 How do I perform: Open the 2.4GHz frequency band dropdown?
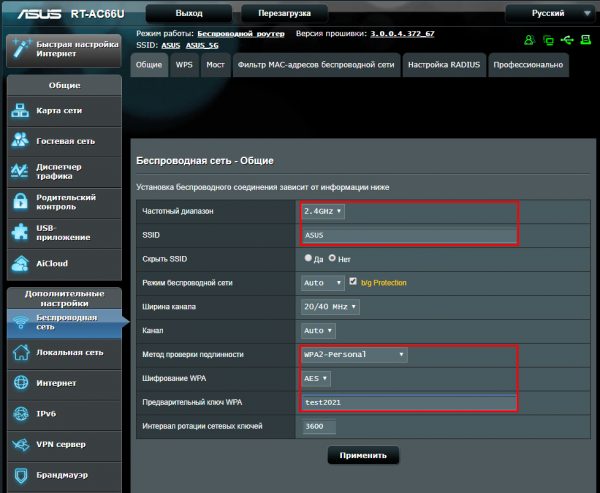click(322, 211)
